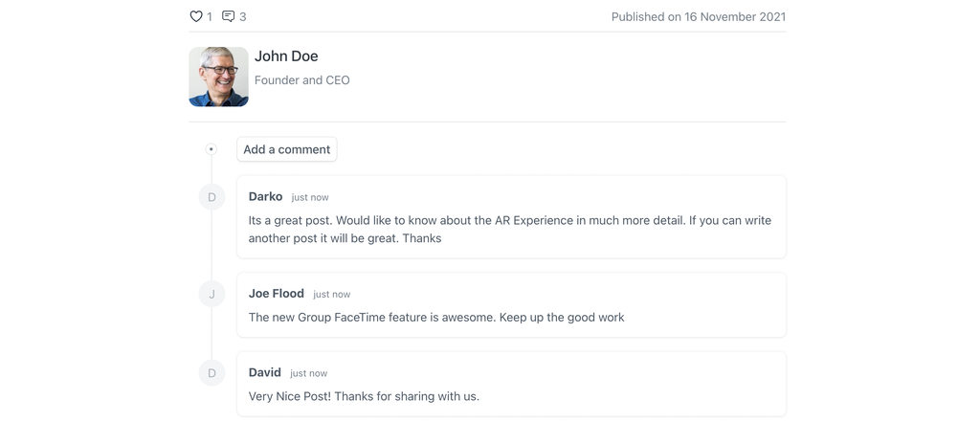This screenshot has height=422, width=980.
Task: Click the small timeline dot beside Add a comment
Action: click(212, 149)
